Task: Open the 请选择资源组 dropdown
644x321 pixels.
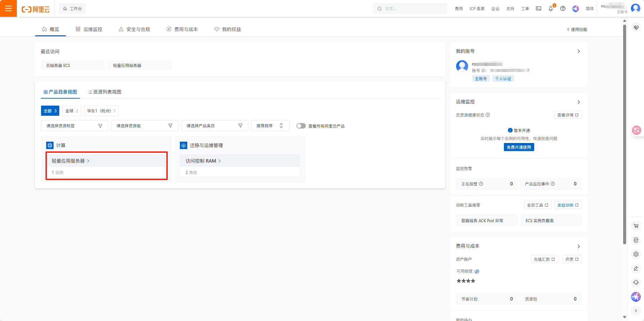Action: click(144, 126)
